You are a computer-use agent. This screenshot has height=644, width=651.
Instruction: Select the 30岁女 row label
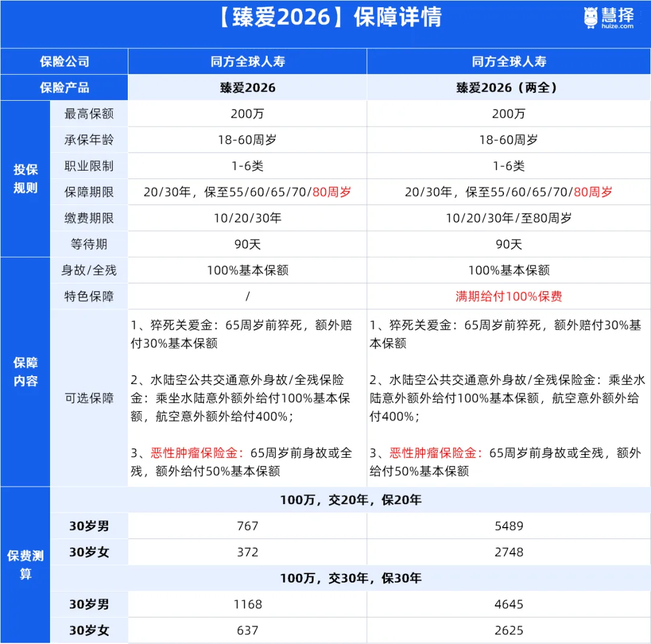(89, 552)
